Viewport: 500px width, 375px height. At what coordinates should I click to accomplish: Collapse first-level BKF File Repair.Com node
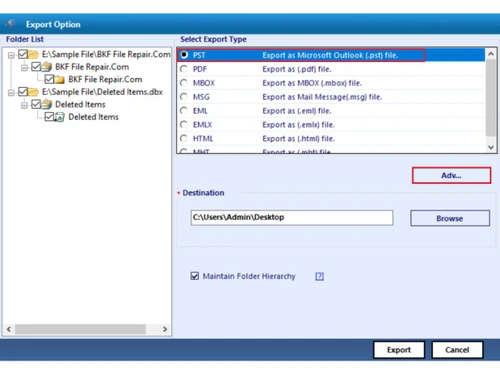tap(24, 68)
